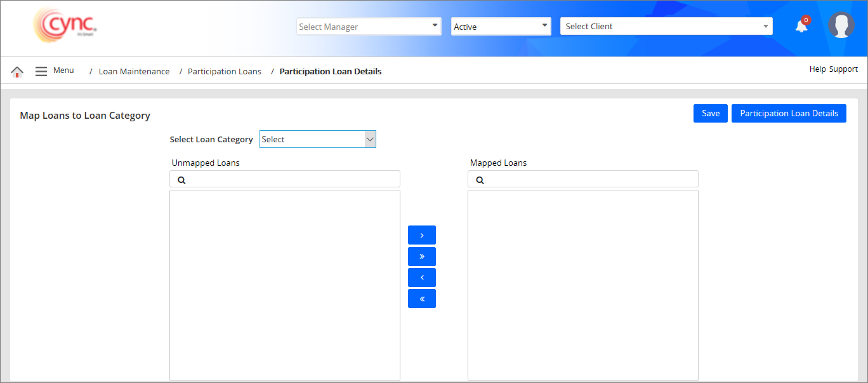Click the Save button
The width and height of the screenshot is (868, 383).
pyautogui.click(x=710, y=114)
